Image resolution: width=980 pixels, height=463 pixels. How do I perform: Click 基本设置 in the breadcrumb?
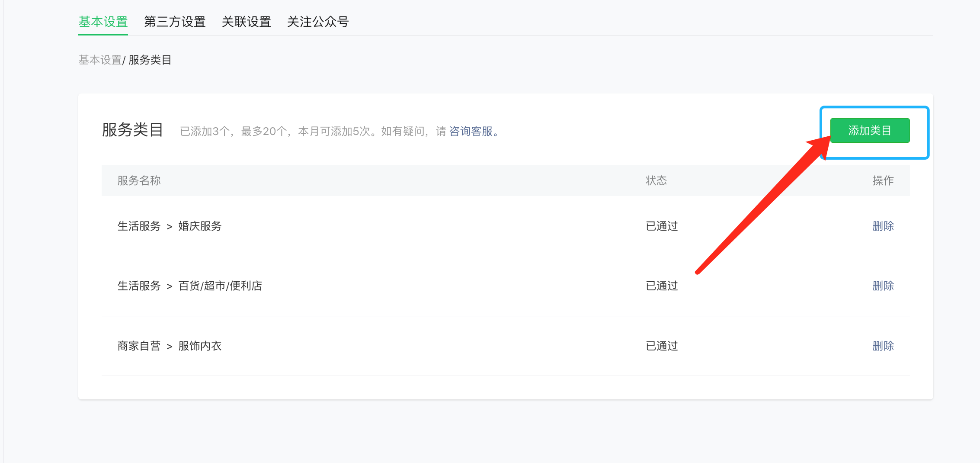100,60
